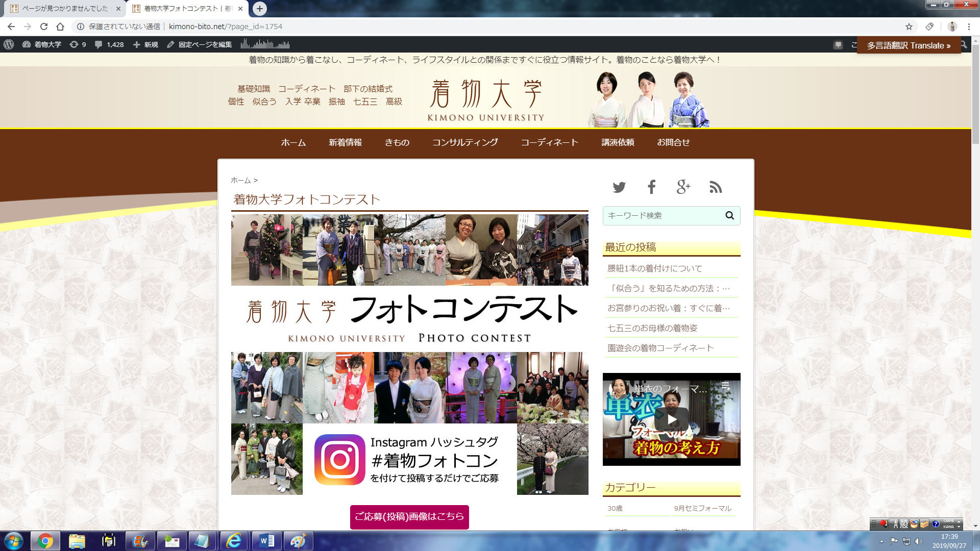Open post 「似合う」を知るための方法
The image size is (980, 551).
tap(669, 288)
